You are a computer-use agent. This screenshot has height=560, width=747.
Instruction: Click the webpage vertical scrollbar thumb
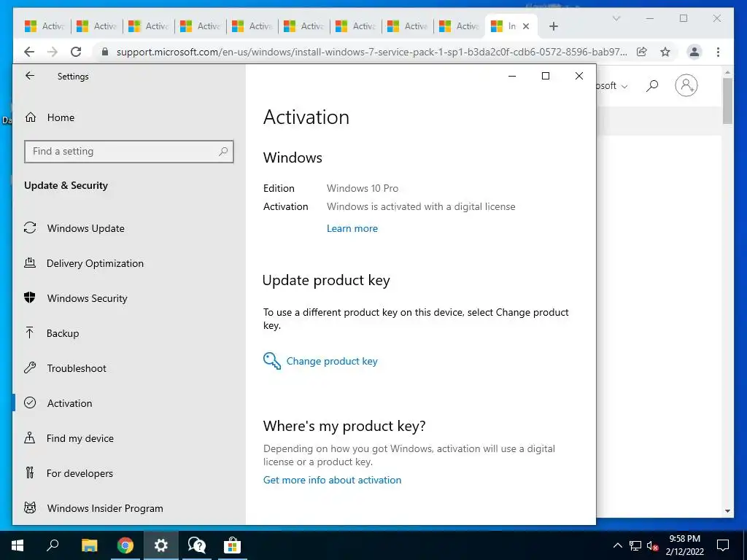pyautogui.click(x=727, y=101)
